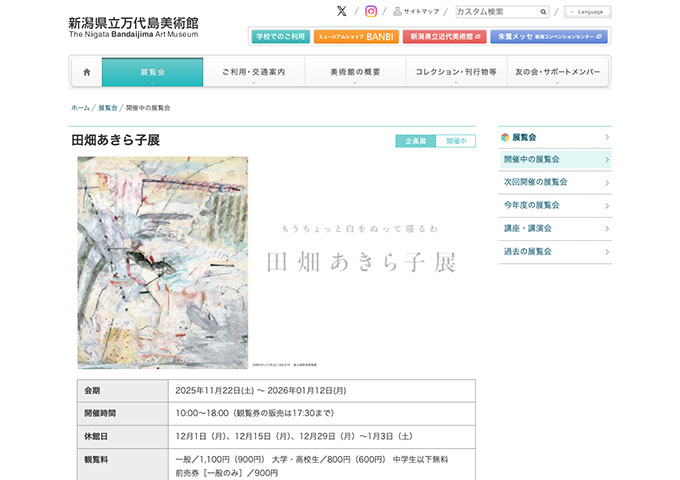Open コレクション・刊行物等 navigation item
Screen dimensions: 680x480
(456, 72)
